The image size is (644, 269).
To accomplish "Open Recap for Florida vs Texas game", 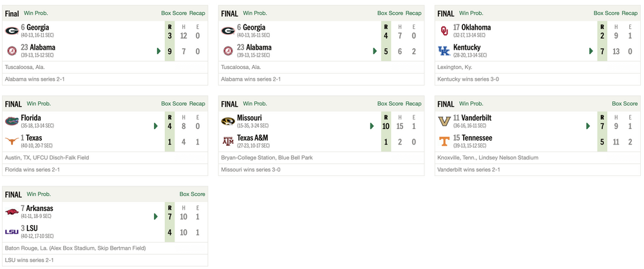I will (197, 103).
